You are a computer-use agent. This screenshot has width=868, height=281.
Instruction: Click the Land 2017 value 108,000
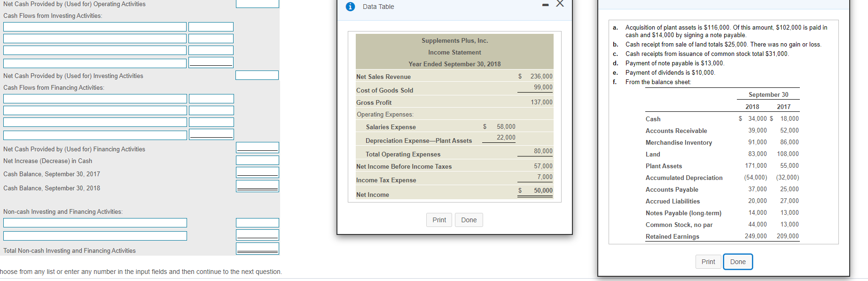coord(788,154)
